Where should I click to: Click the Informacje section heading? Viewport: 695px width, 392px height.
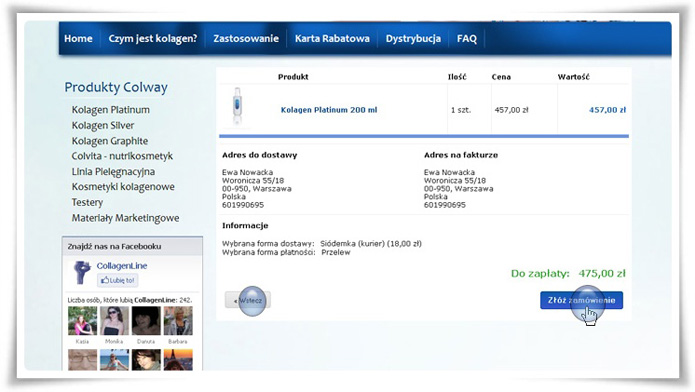tap(245, 226)
